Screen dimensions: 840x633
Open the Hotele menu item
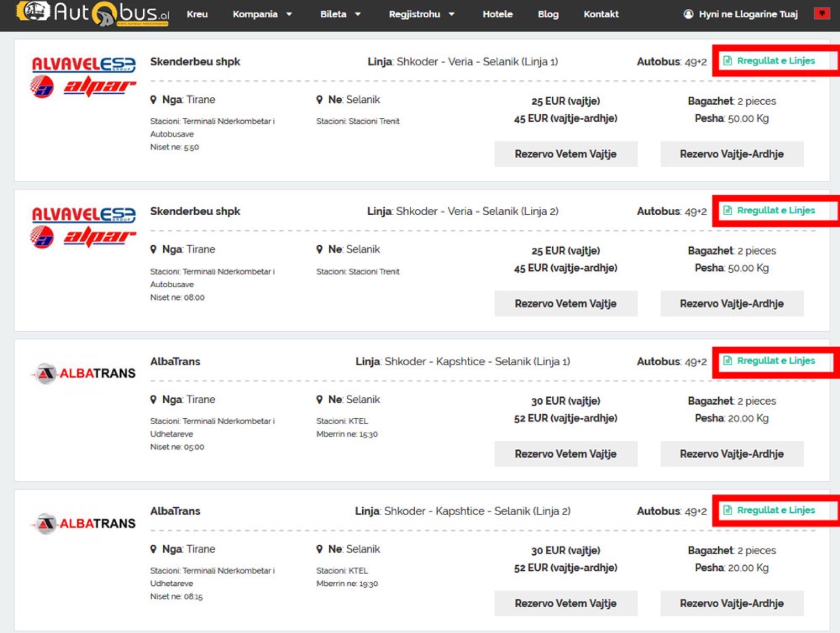[x=498, y=14]
